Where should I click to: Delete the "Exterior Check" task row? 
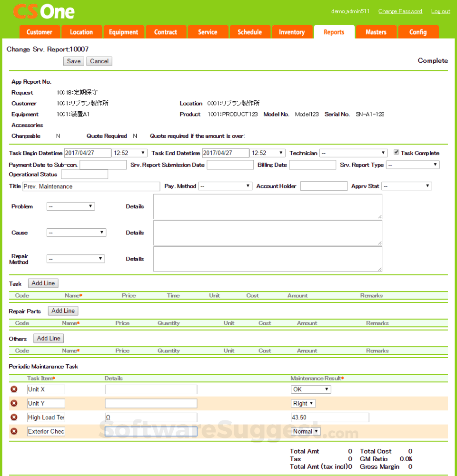(14, 431)
